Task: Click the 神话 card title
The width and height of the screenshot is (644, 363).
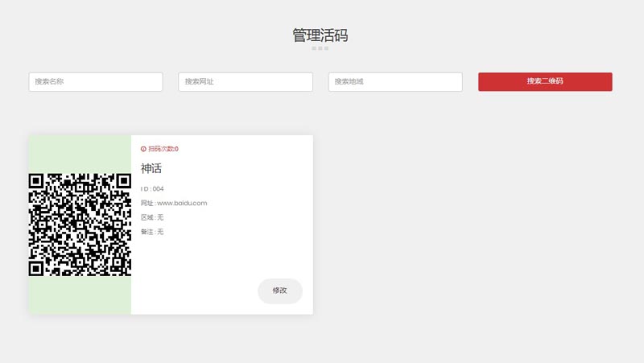Action: 151,168
